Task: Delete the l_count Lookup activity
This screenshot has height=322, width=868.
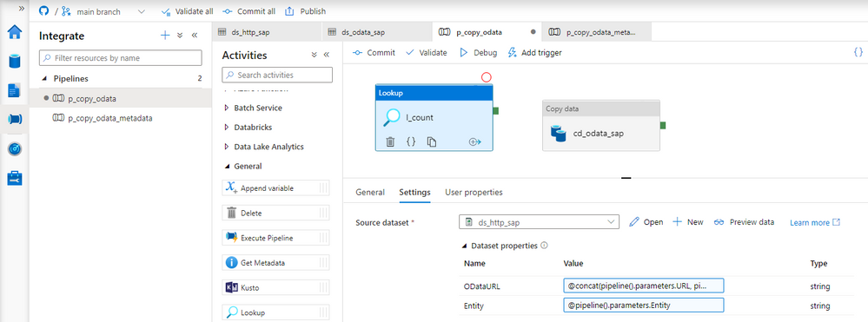Action: click(x=390, y=141)
